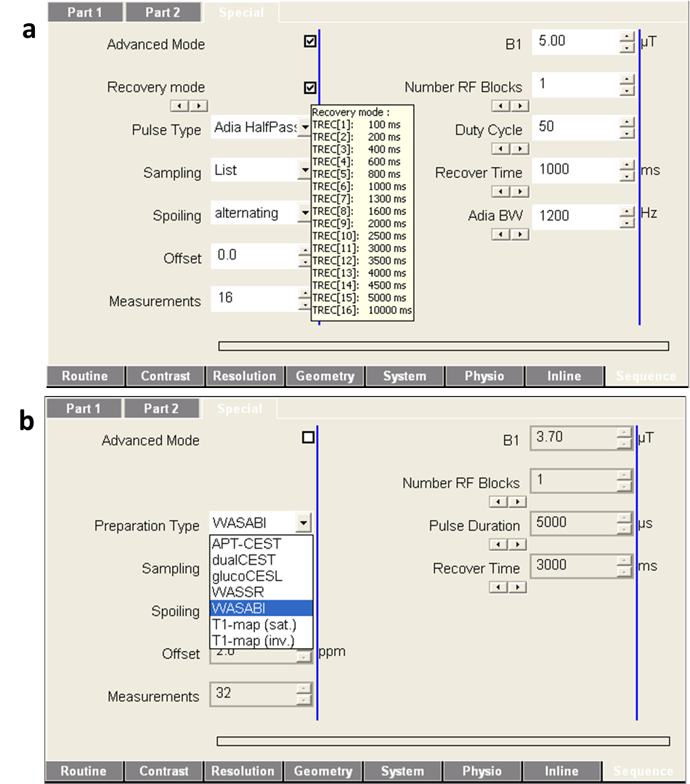Increase Adia BW value with up arrow
The image size is (690, 784).
tap(627, 211)
